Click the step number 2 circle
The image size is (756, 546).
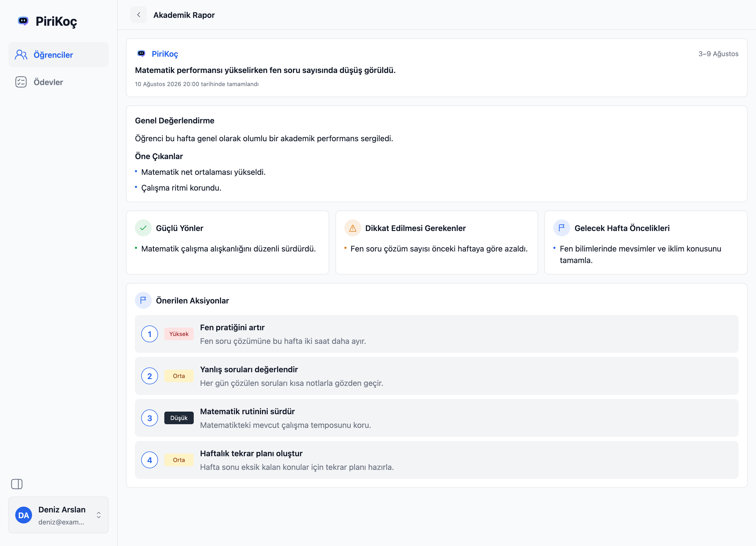click(150, 376)
